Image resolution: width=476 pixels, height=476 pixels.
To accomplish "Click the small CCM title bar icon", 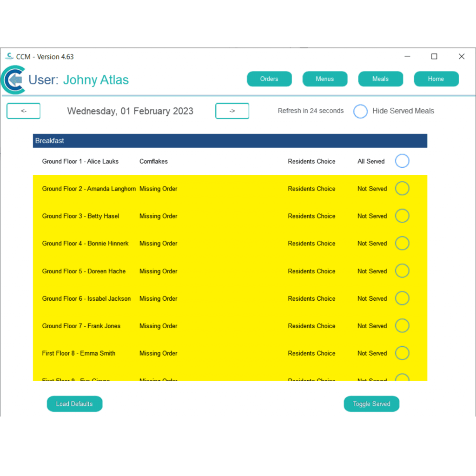I will pos(9,56).
